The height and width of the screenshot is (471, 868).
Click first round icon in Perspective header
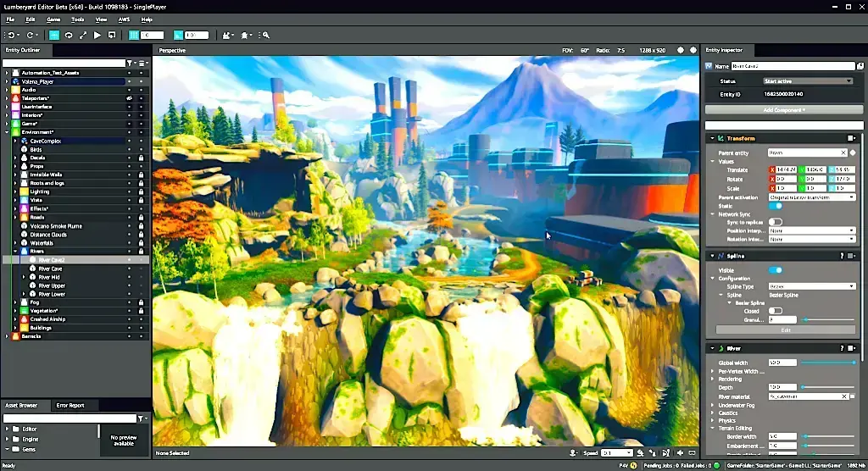681,50
